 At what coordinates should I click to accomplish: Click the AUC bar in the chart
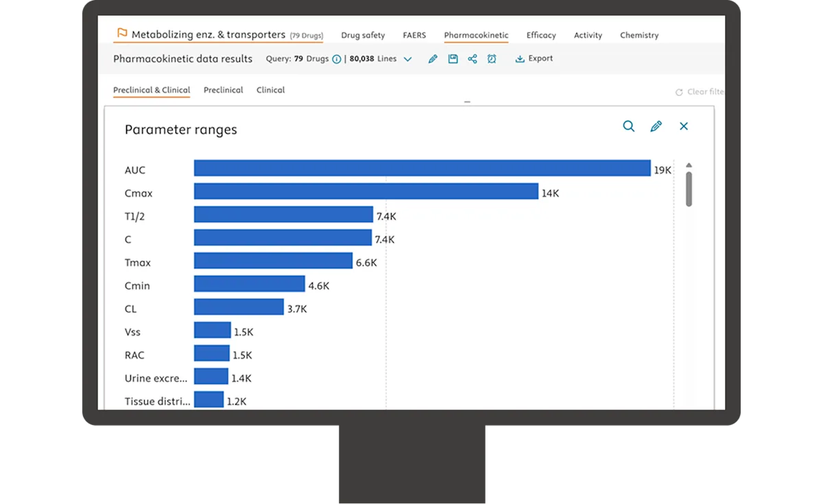point(422,168)
